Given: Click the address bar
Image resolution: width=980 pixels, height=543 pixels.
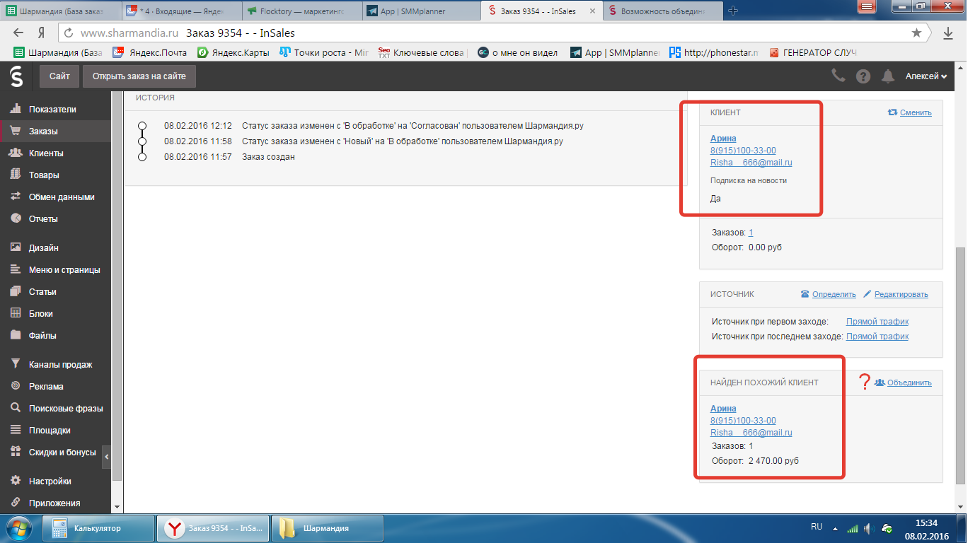Looking at the screenshot, I should coord(495,33).
